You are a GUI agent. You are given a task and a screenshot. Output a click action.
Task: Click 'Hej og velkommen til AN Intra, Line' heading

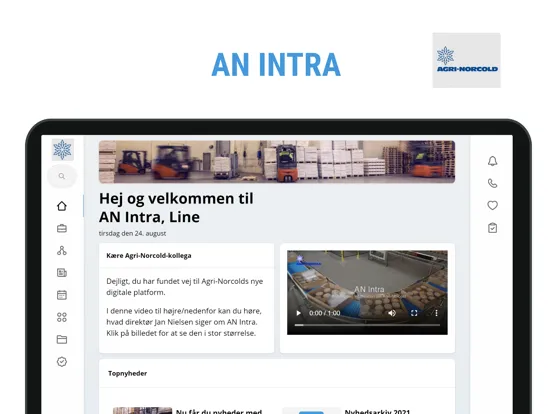click(x=176, y=208)
